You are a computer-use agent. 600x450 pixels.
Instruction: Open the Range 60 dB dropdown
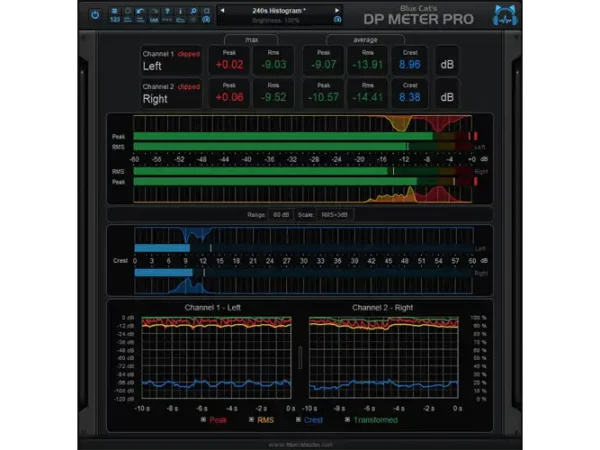pyautogui.click(x=281, y=215)
